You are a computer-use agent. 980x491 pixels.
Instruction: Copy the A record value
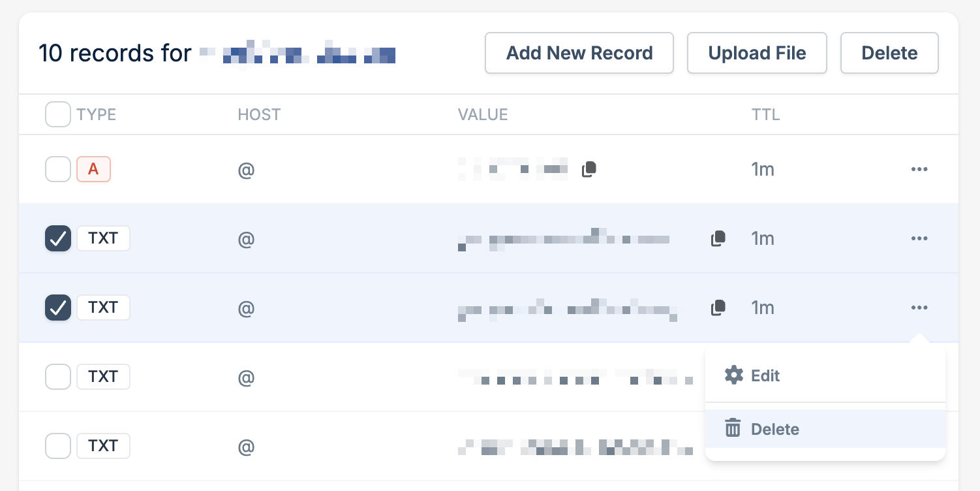589,168
